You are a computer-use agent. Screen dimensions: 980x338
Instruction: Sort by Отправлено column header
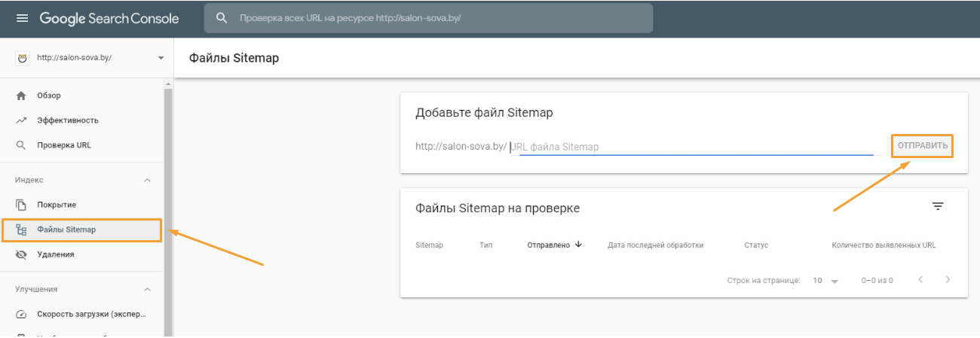548,245
